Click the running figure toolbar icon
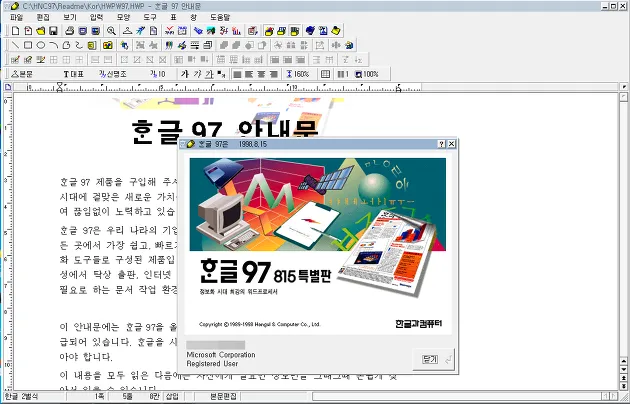Screen dimensions: 630x404 coord(140,31)
